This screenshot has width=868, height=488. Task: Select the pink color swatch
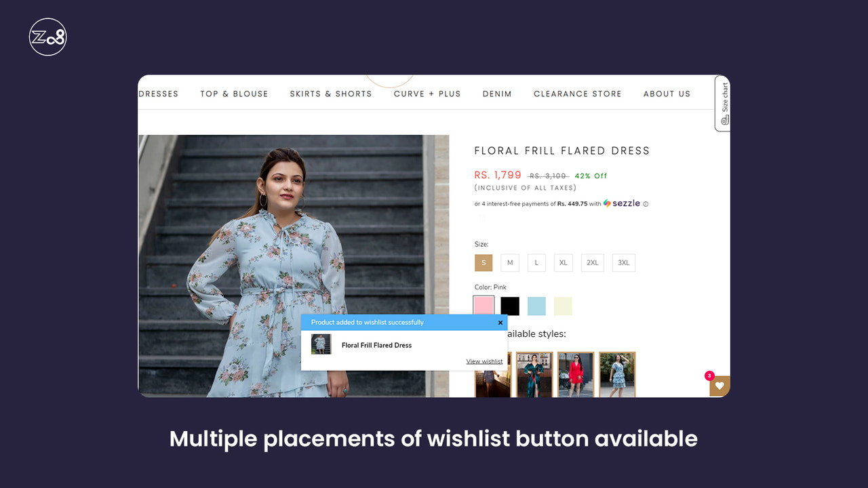484,306
